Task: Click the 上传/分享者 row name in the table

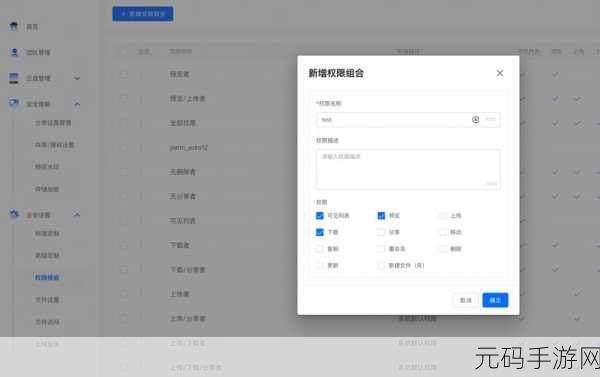Action: (188, 318)
